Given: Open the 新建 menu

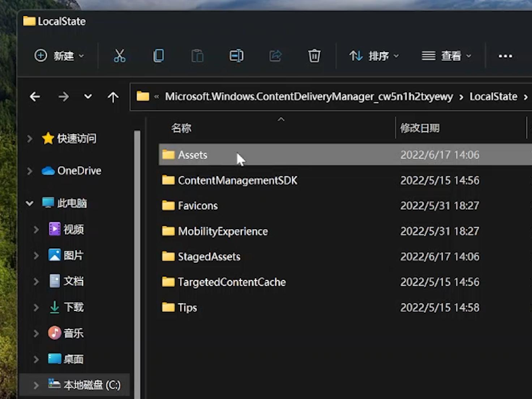Looking at the screenshot, I should tap(60, 56).
